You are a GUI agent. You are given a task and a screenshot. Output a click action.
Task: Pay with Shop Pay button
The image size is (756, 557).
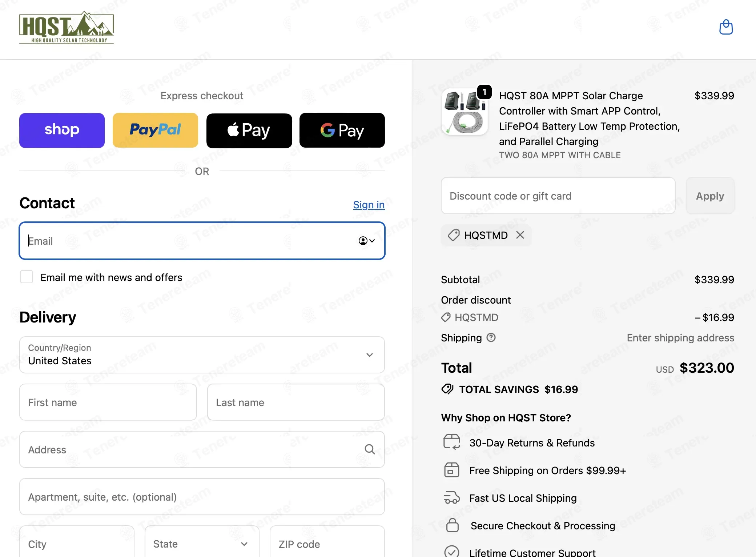click(62, 130)
